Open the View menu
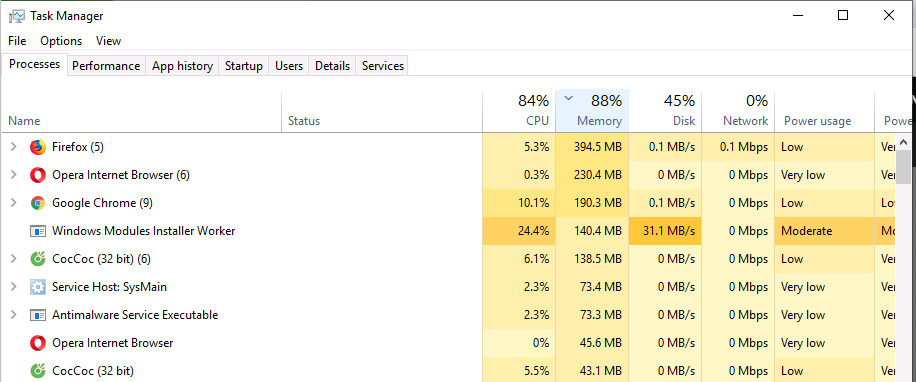 [x=109, y=41]
